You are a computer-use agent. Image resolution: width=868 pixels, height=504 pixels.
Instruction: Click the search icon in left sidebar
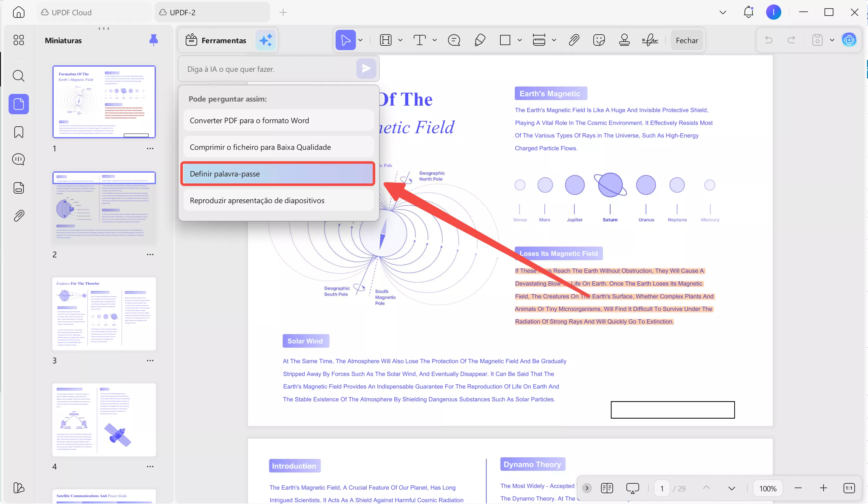click(19, 76)
